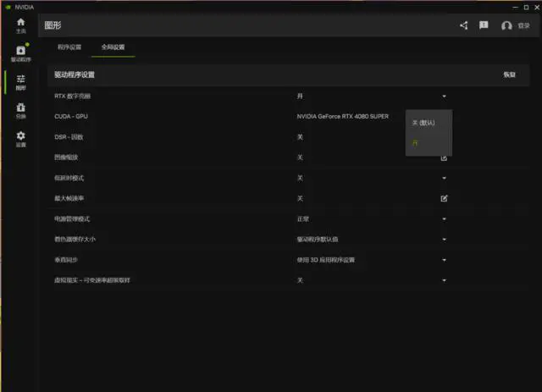Click the edit icon for 图像缩放 row
542x392 pixels.
coord(444,158)
